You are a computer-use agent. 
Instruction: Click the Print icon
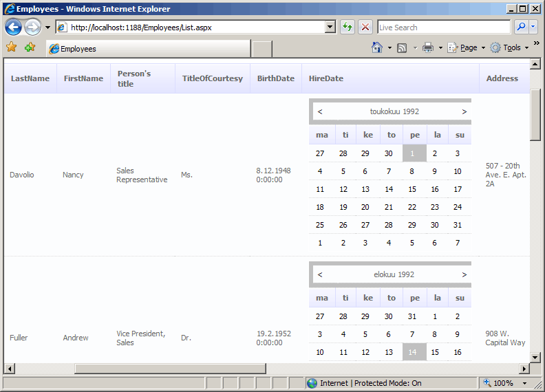click(x=428, y=47)
